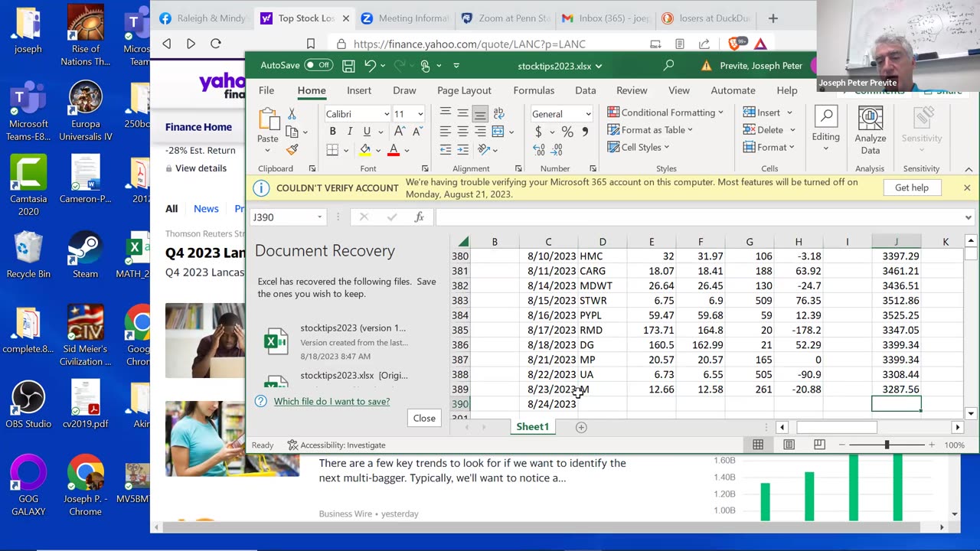The width and height of the screenshot is (980, 551).
Task: Click the Insert Function fx icon
Action: pyautogui.click(x=420, y=217)
